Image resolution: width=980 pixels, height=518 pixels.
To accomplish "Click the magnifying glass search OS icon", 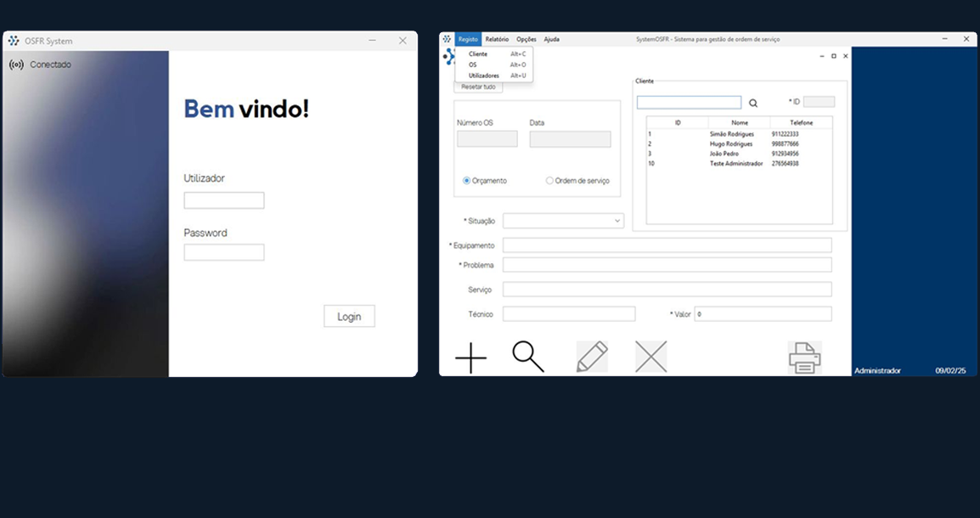I will tap(528, 357).
